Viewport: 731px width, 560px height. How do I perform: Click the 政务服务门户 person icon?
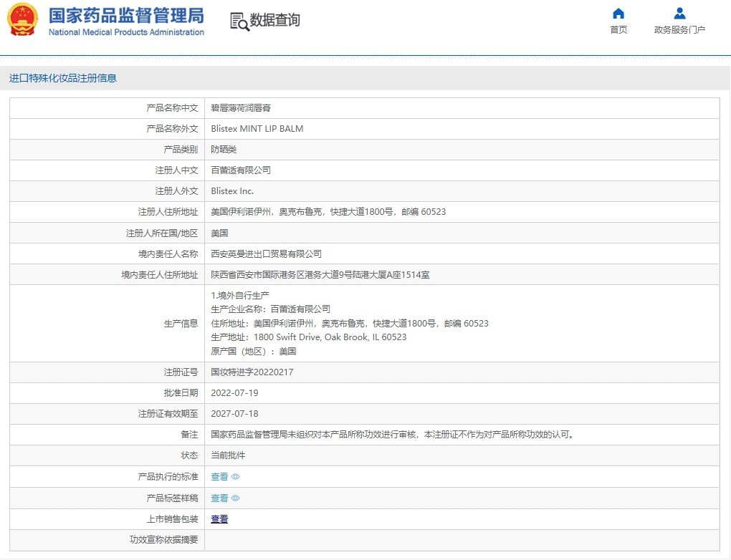679,14
